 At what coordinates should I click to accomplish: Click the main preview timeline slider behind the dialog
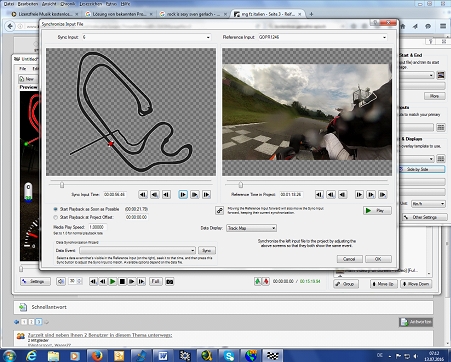pos(21,268)
